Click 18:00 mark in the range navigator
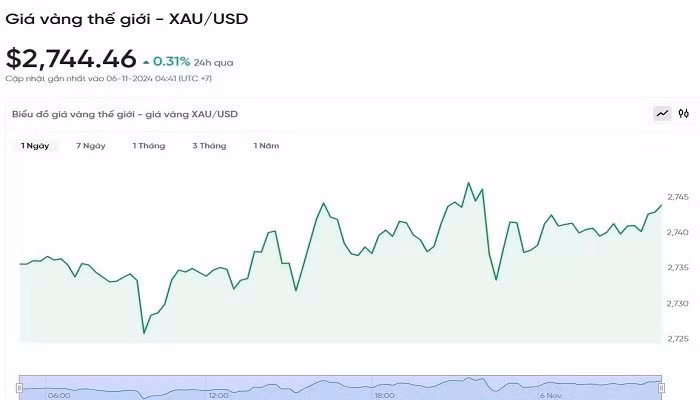Image resolution: width=700 pixels, height=400 pixels. [x=384, y=395]
